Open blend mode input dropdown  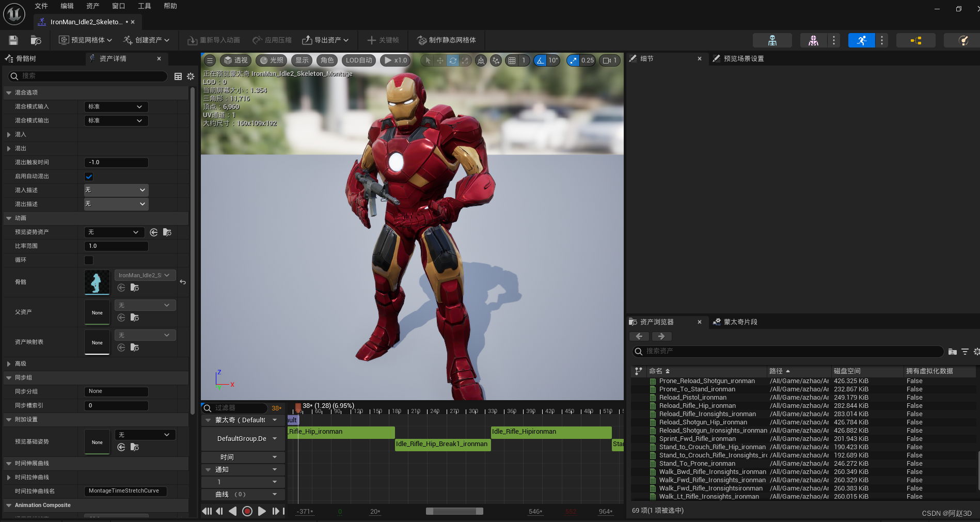click(x=116, y=107)
